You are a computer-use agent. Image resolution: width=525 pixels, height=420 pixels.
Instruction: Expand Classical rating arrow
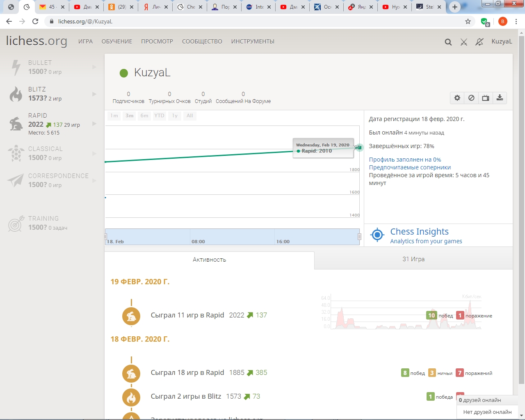(94, 153)
